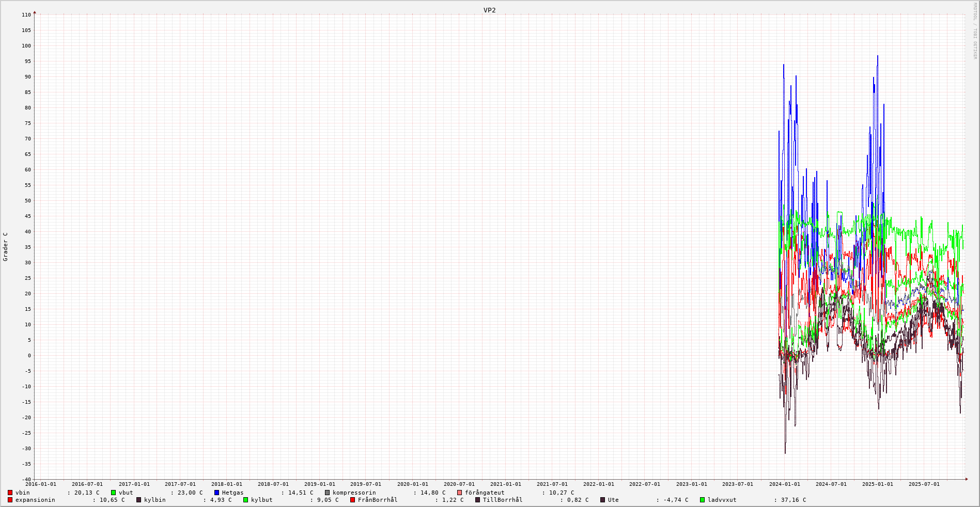
Task: Click the red FrånBorrhål legend swatch
Action: click(352, 500)
